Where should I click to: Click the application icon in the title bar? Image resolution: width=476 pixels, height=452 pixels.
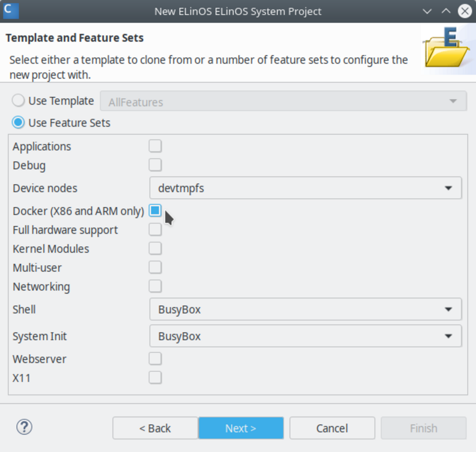(10, 10)
